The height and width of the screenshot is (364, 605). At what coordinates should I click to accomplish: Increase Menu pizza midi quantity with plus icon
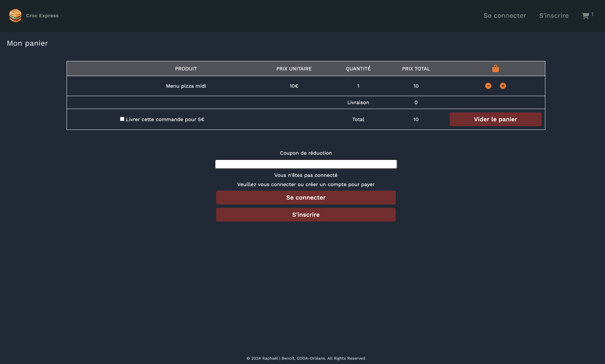tap(503, 86)
